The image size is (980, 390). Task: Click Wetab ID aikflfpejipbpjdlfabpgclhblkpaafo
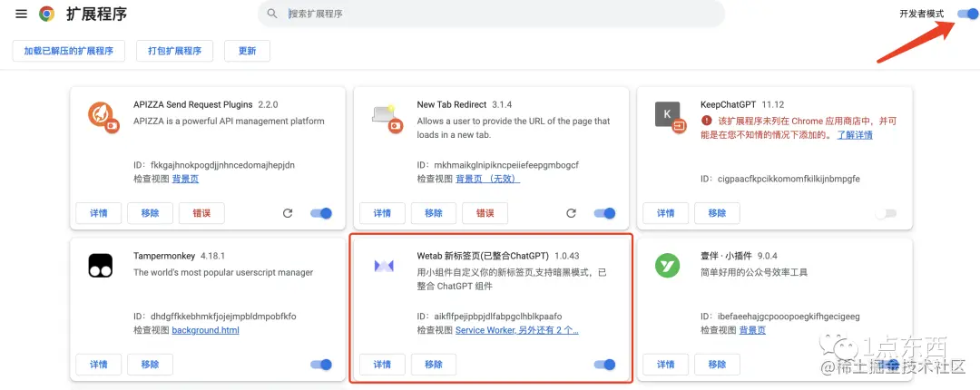(x=498, y=317)
